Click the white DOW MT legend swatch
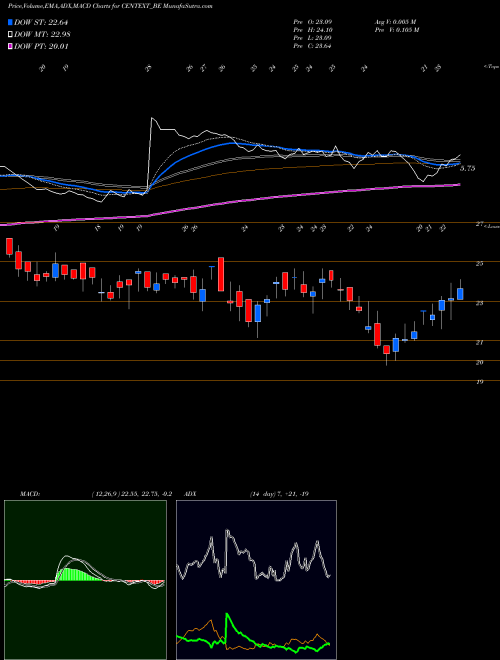The image size is (500, 660). tap(11, 35)
